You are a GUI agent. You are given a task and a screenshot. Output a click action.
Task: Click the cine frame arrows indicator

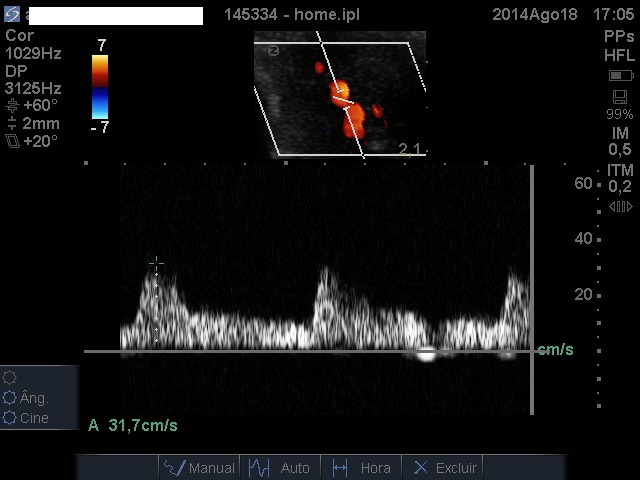620,207
